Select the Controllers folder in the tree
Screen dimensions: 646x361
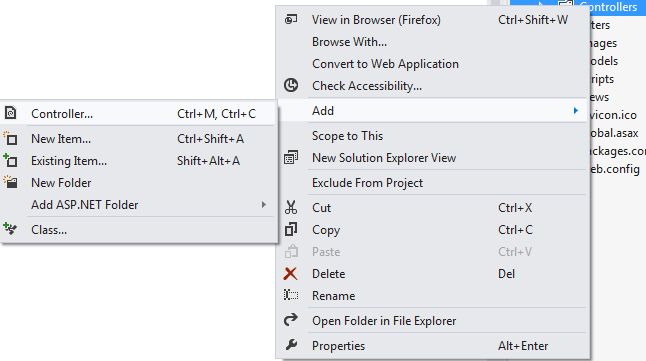point(609,7)
